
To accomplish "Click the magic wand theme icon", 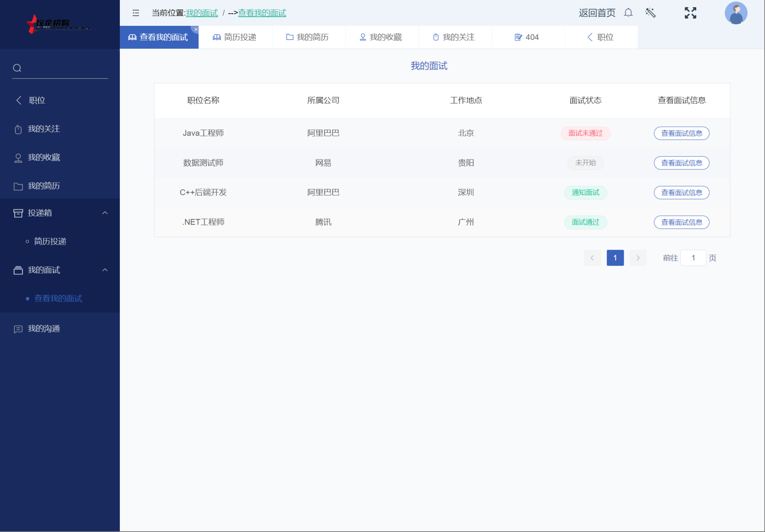I will click(x=650, y=13).
